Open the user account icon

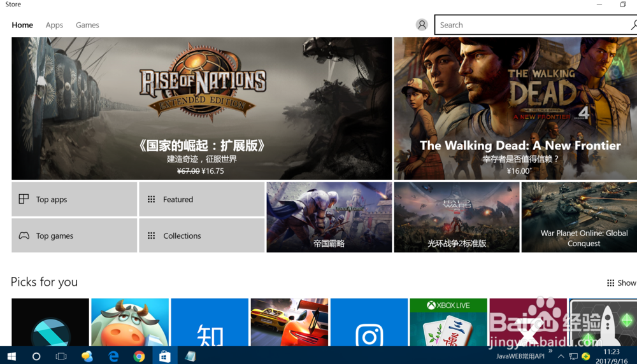pyautogui.click(x=422, y=25)
